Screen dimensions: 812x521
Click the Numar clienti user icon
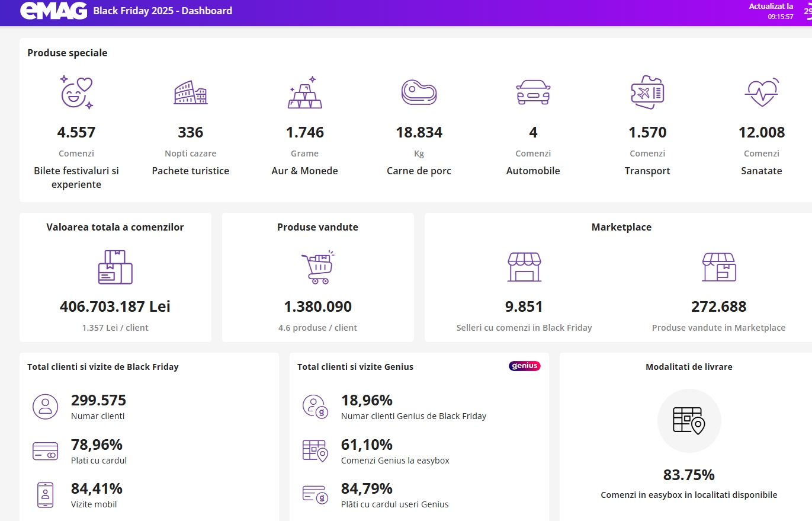(46, 407)
